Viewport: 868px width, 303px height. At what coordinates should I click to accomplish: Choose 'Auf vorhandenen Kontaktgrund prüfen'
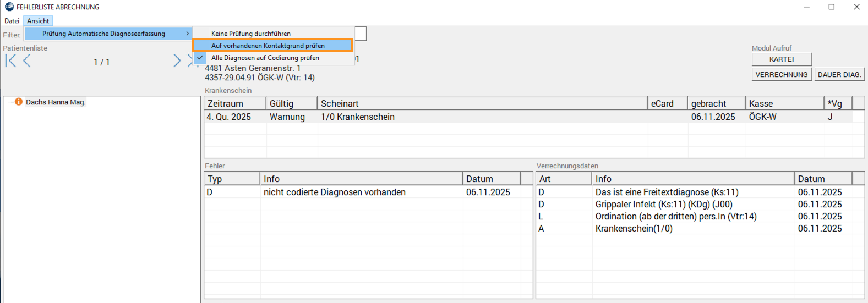coord(268,46)
